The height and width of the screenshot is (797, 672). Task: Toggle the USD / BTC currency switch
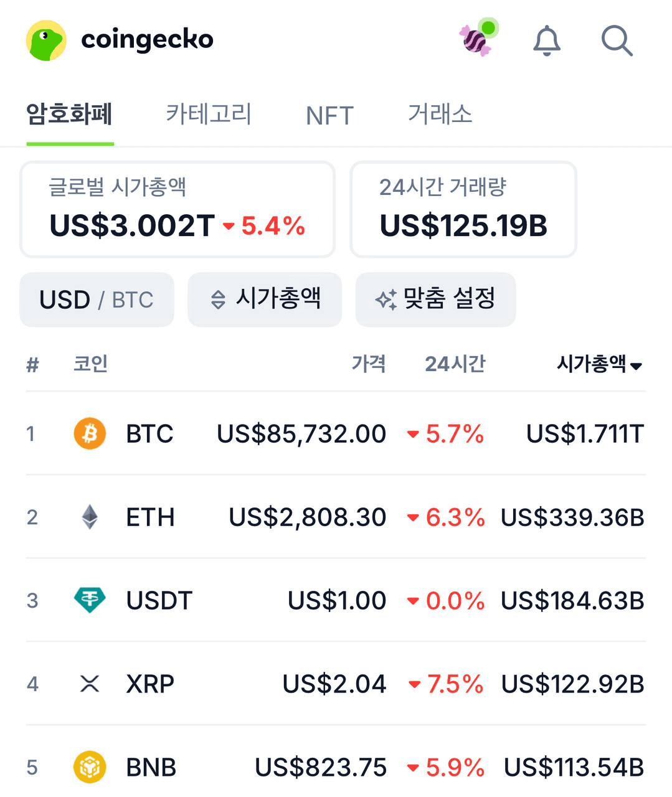point(97,299)
